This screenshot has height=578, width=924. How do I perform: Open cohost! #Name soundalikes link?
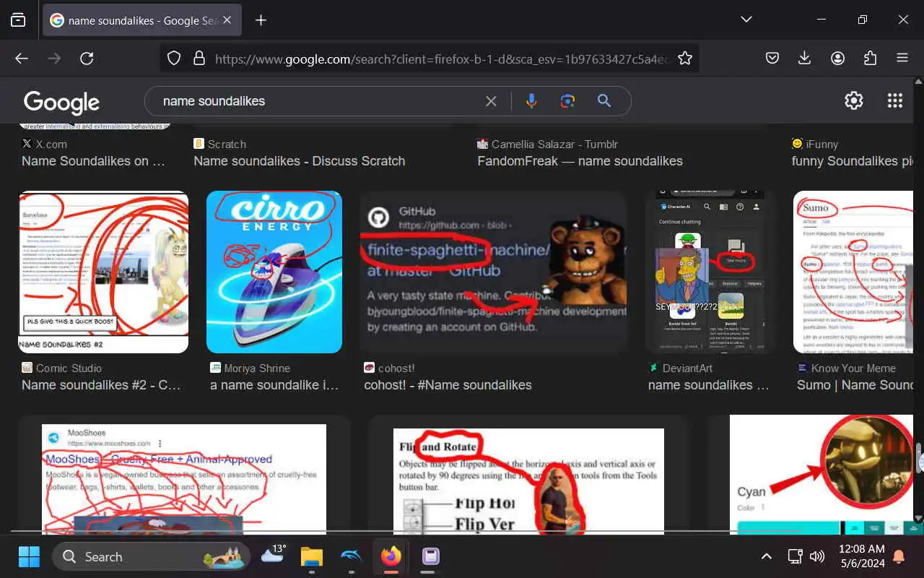[x=448, y=385]
